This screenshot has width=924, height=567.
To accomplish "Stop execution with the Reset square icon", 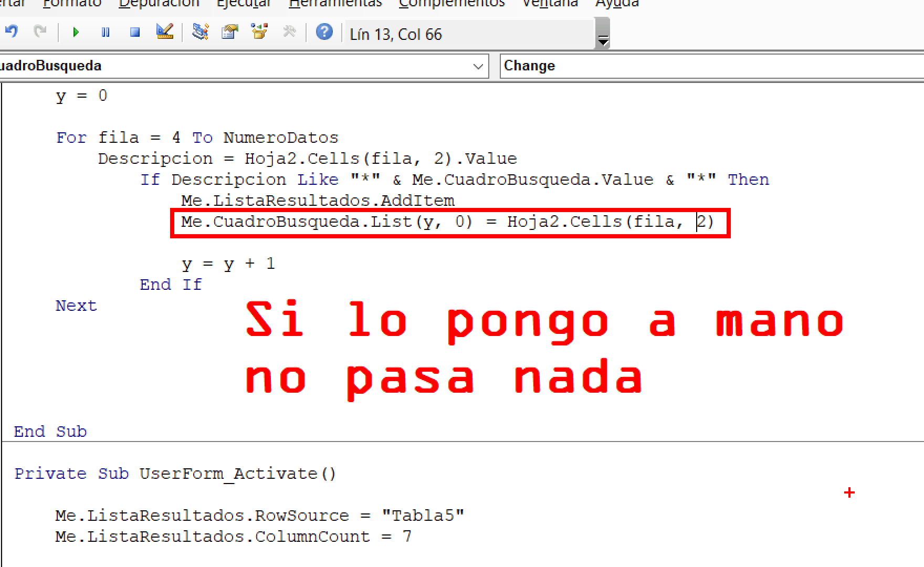I will pos(135,33).
